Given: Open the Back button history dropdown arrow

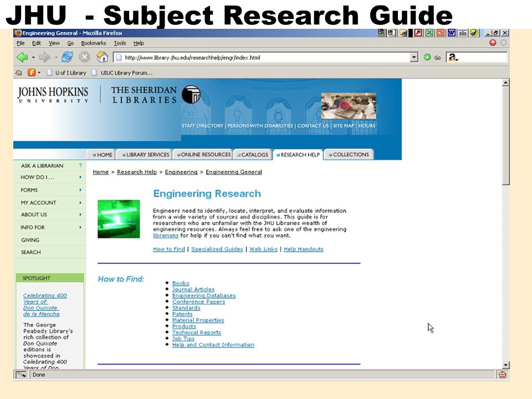Looking at the screenshot, I should pyautogui.click(x=33, y=57).
